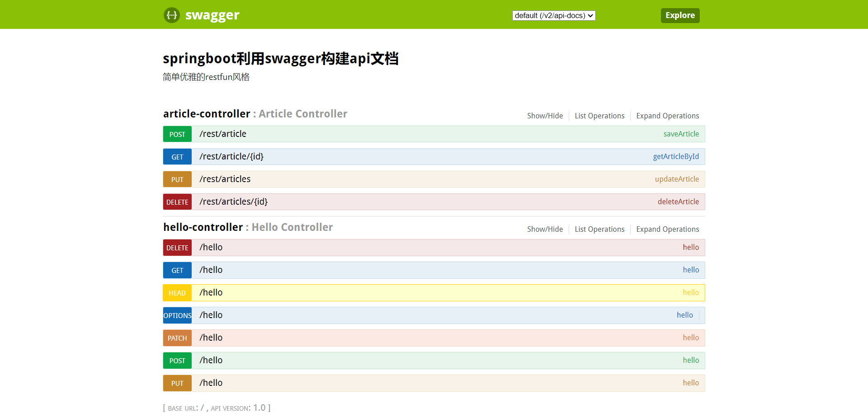Expand the /hello path in POST row

211,360
